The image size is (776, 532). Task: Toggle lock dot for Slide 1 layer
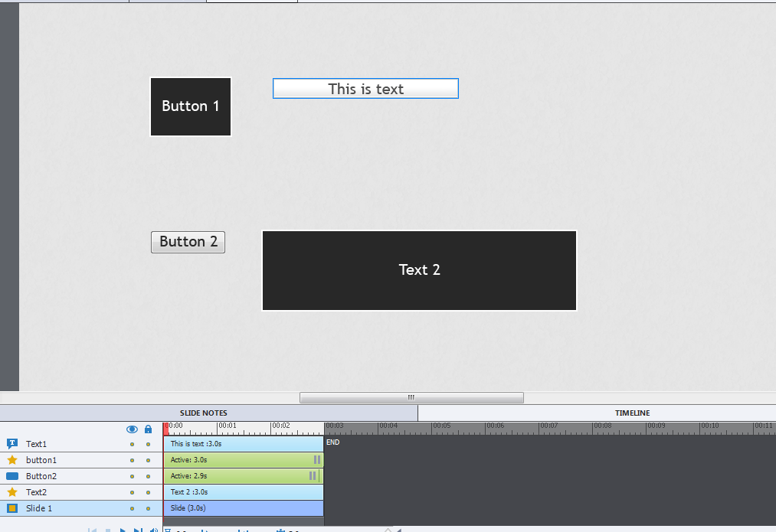(x=148, y=508)
